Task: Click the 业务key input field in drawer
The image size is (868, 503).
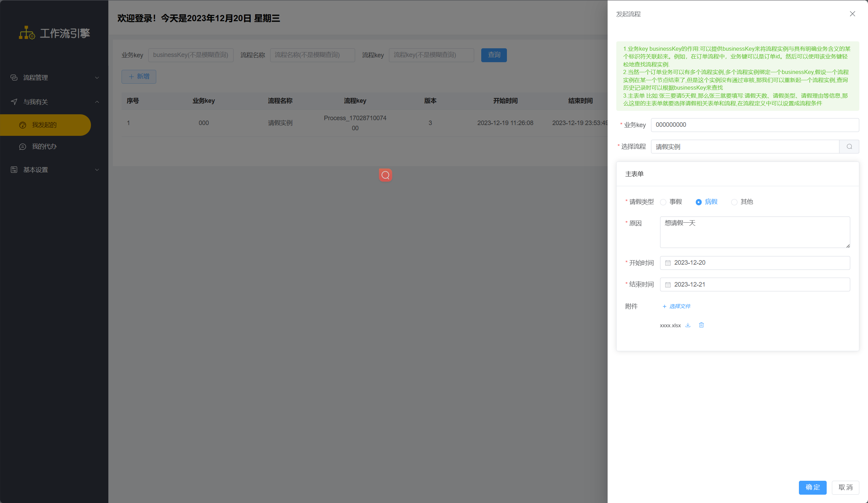Action: pyautogui.click(x=754, y=125)
